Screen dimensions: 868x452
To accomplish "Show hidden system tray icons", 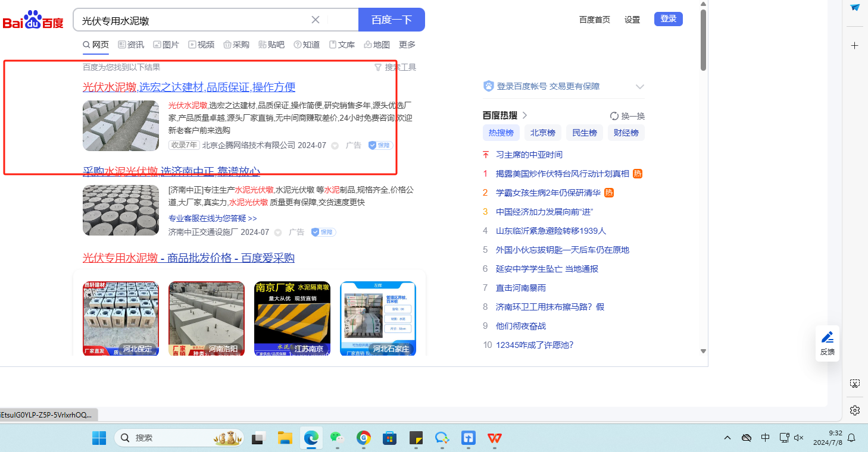I will tap(728, 438).
